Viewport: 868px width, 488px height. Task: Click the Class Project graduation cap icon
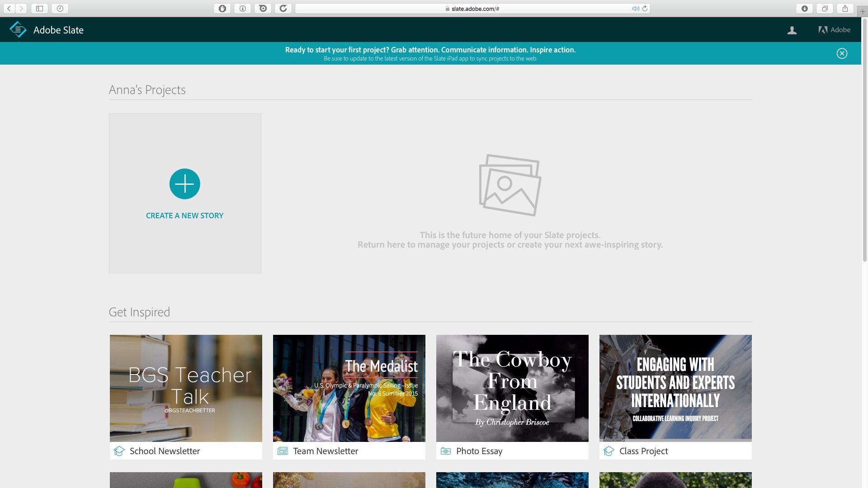point(609,451)
